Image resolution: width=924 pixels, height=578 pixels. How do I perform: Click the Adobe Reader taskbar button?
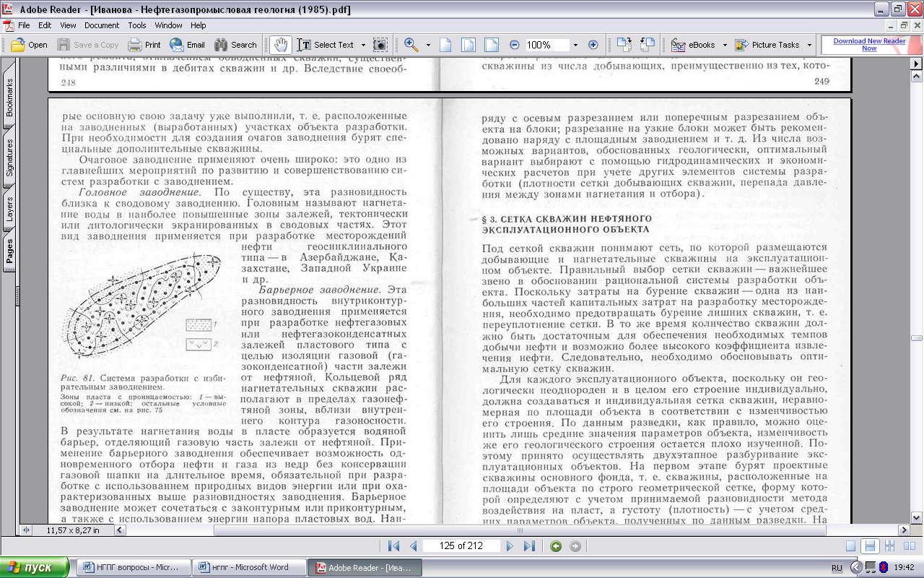click(365, 567)
